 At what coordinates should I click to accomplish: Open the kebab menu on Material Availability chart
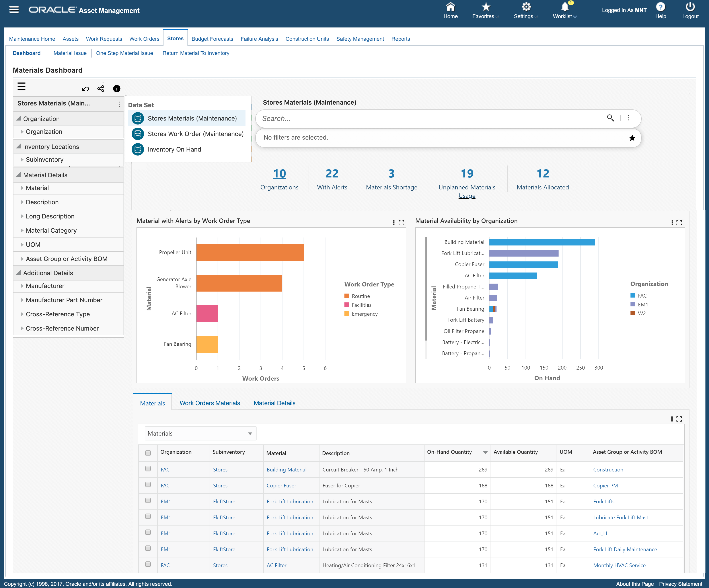point(672,222)
